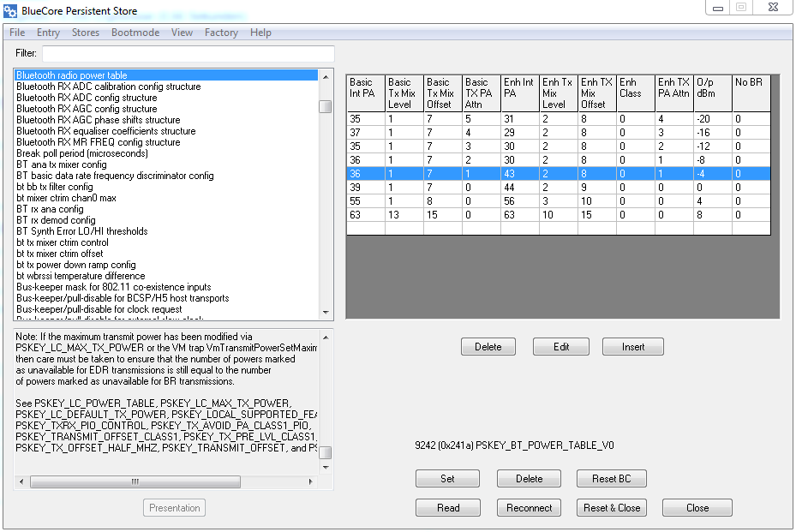Screen dimensions: 796x532
Task: Select 'Break poll period (microseconds)' entry
Action: 82,153
